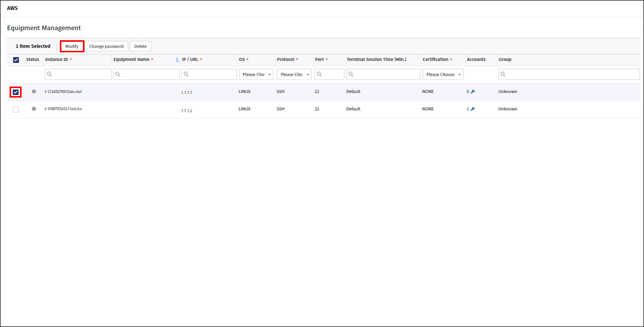Image resolution: width=644 pixels, height=327 pixels.
Task: Click the Terminal Session Time (Min.) header
Action: (x=376, y=59)
